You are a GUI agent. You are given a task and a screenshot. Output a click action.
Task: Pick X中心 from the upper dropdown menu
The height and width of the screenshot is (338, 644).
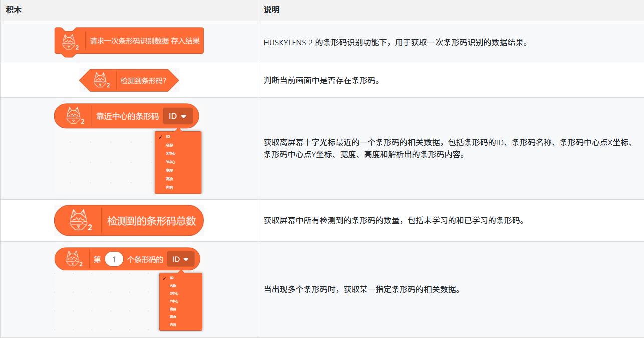point(171,153)
